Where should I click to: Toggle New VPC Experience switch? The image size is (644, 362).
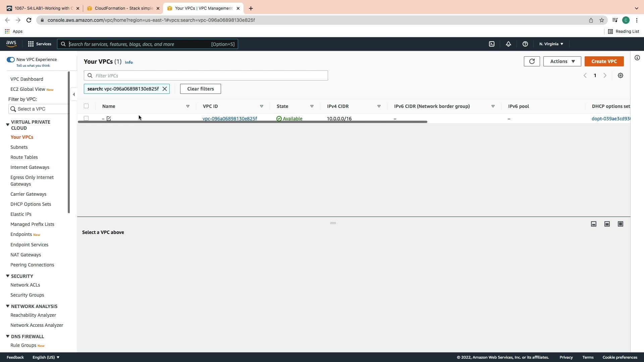(11, 60)
